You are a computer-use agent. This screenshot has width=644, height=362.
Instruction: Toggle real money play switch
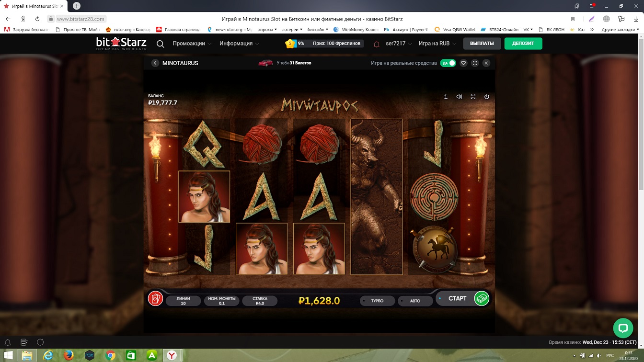tap(448, 63)
